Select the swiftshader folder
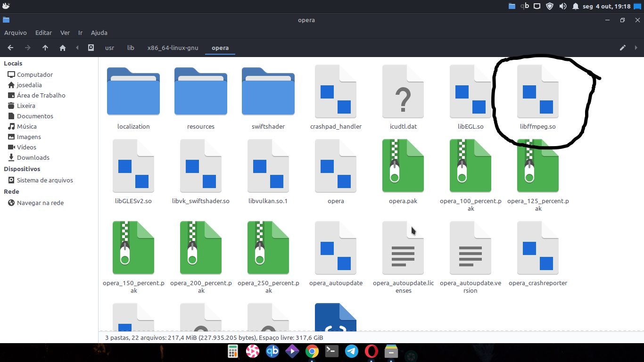 point(268,91)
